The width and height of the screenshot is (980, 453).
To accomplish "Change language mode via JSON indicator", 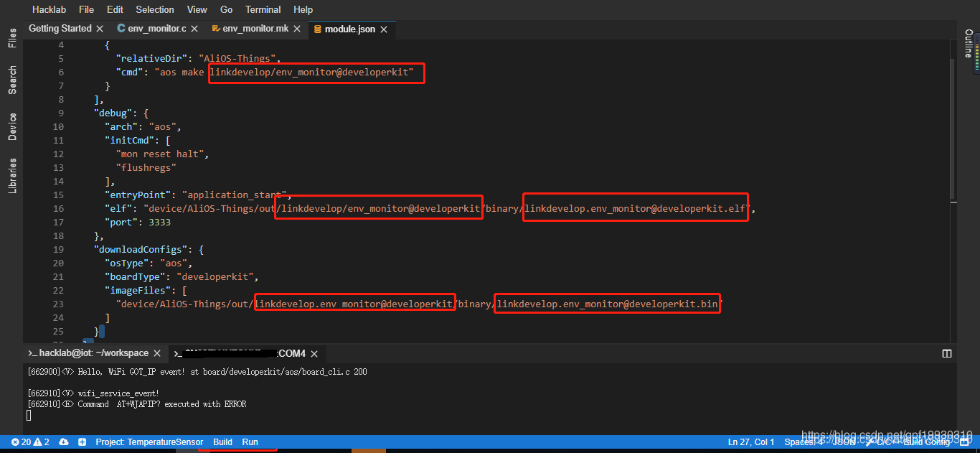I will (x=844, y=442).
